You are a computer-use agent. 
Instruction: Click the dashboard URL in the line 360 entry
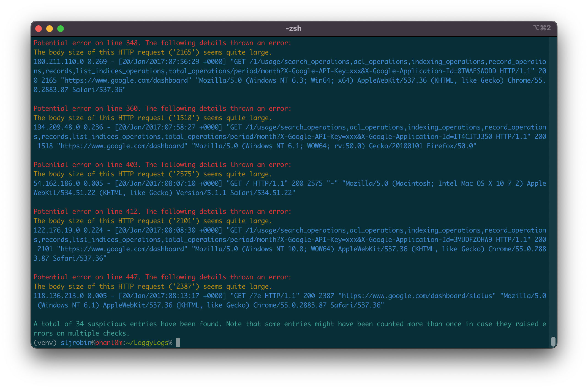point(122,146)
